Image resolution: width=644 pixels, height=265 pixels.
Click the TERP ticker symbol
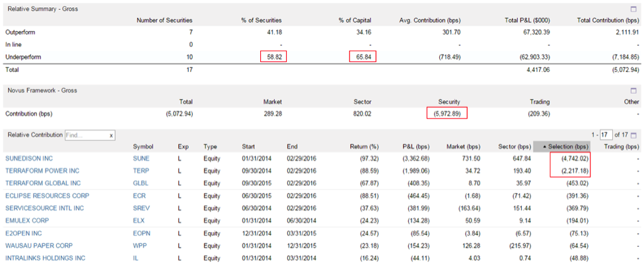141,170
